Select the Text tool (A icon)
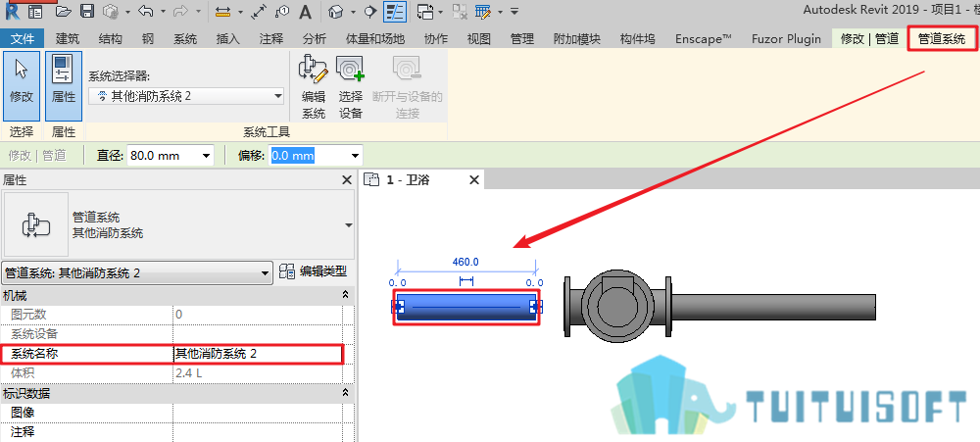 pyautogui.click(x=305, y=11)
